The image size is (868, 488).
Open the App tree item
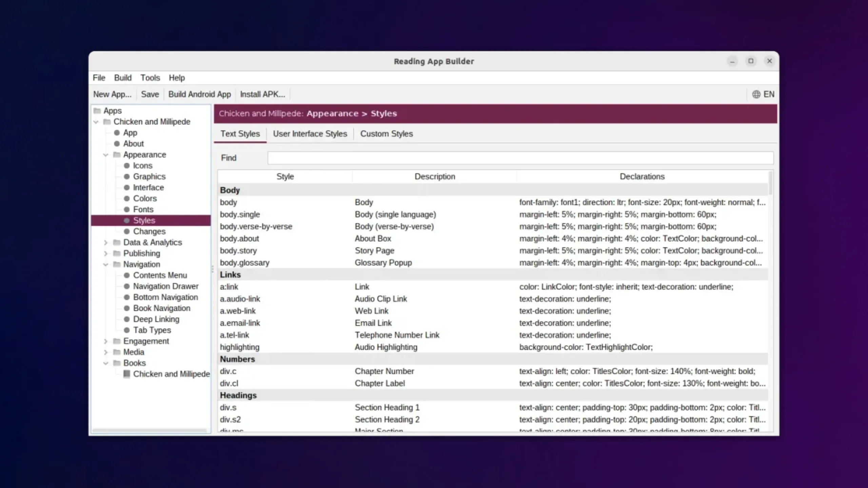coord(130,133)
